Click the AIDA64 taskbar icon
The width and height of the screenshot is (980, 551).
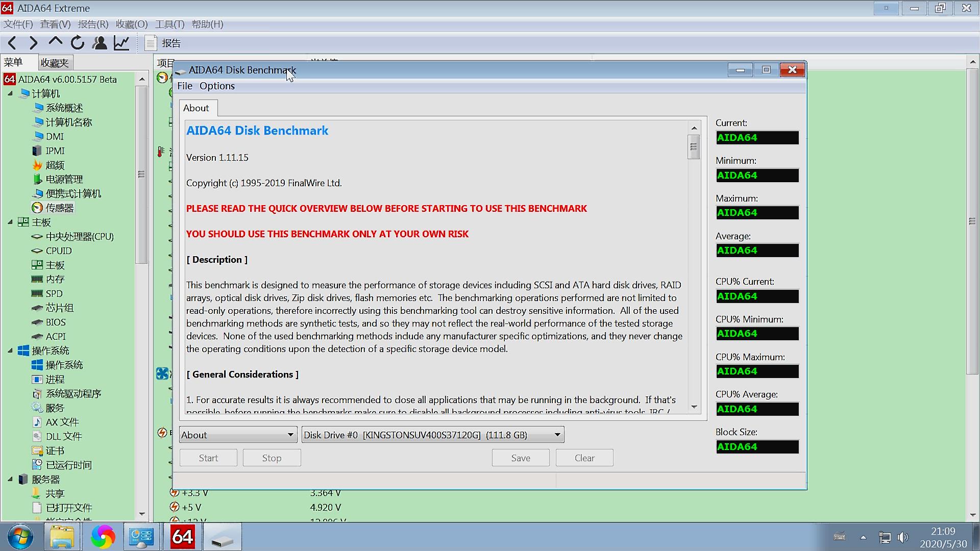pyautogui.click(x=182, y=537)
